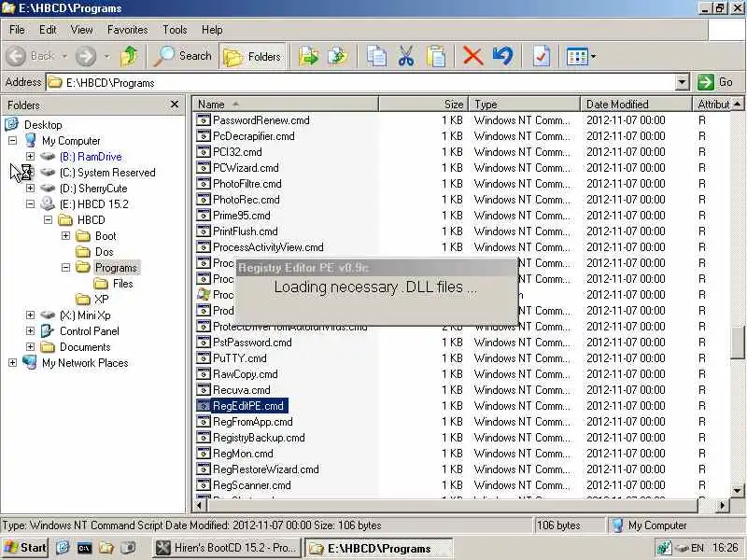Screen dimensions: 747x560
Task: Open the File menu
Action: click(17, 30)
